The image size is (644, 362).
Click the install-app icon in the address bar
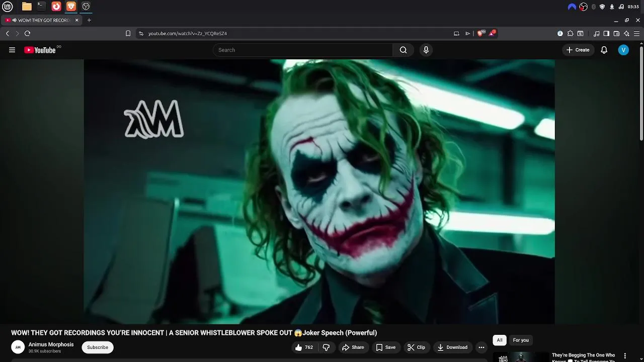pos(456,33)
